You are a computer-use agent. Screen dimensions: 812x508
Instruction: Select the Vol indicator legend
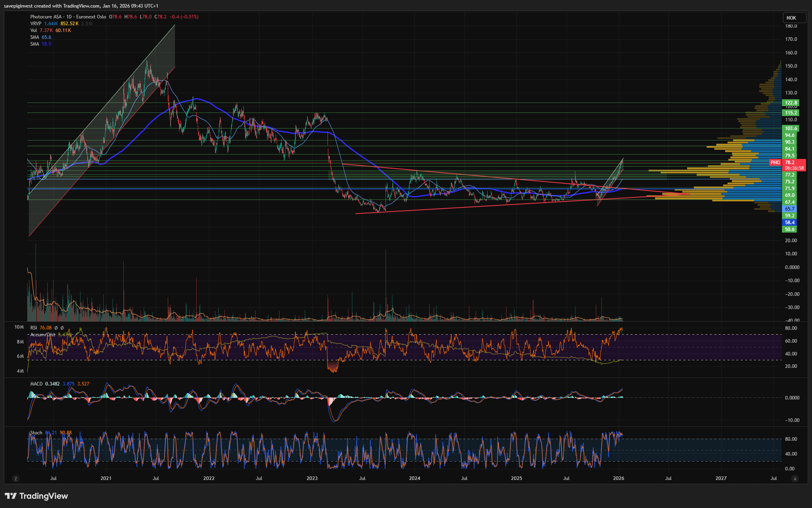[34, 30]
